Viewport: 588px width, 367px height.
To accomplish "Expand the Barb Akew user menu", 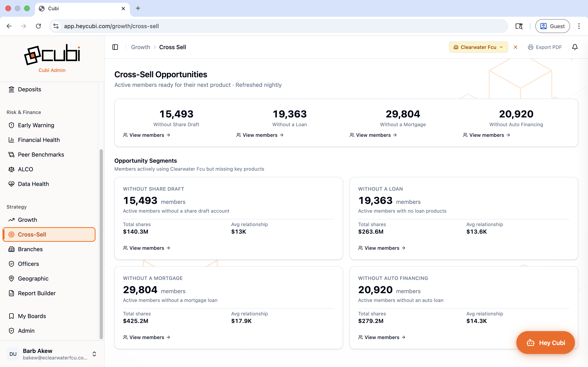I will click(94, 354).
